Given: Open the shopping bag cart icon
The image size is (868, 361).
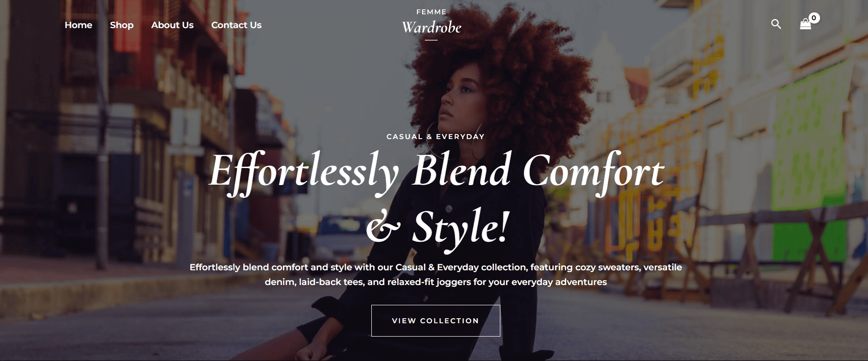Looking at the screenshot, I should coord(805,24).
